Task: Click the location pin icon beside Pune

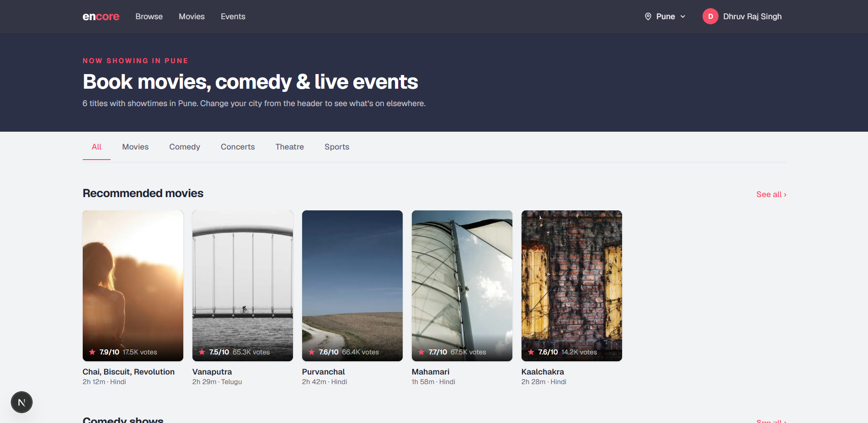Action: [x=648, y=16]
